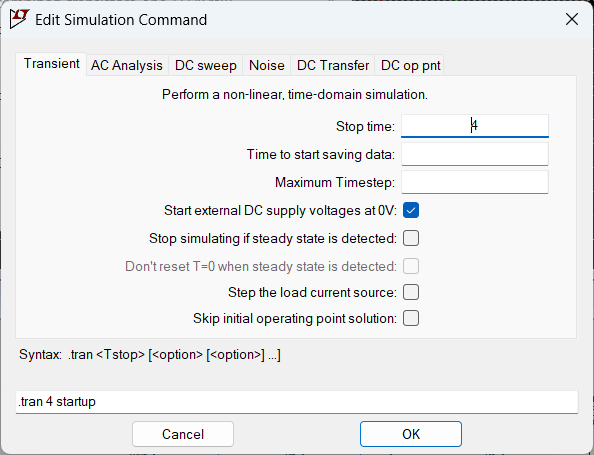Switch to the DC Transfer tab
Screen dimensions: 594x455
(x=333, y=65)
